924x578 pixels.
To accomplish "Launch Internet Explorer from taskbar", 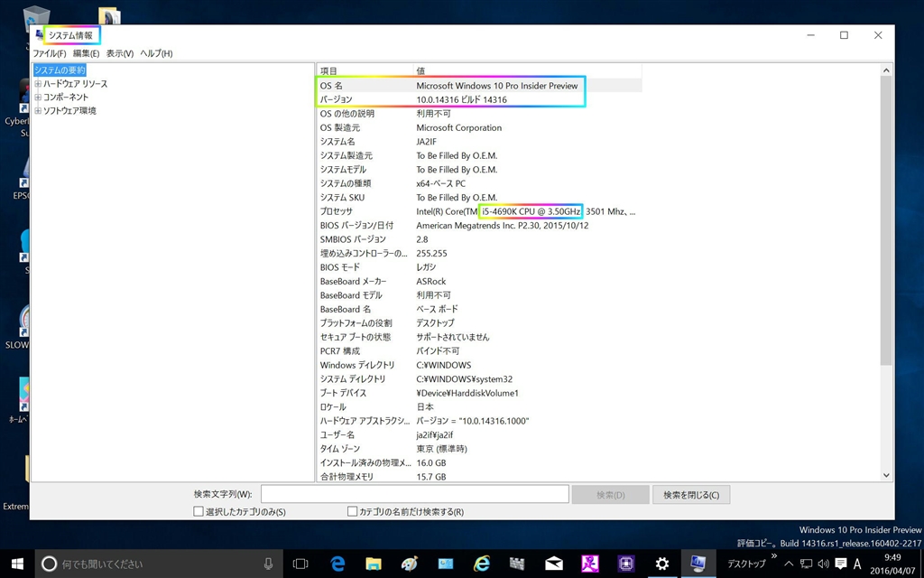I will (482, 564).
